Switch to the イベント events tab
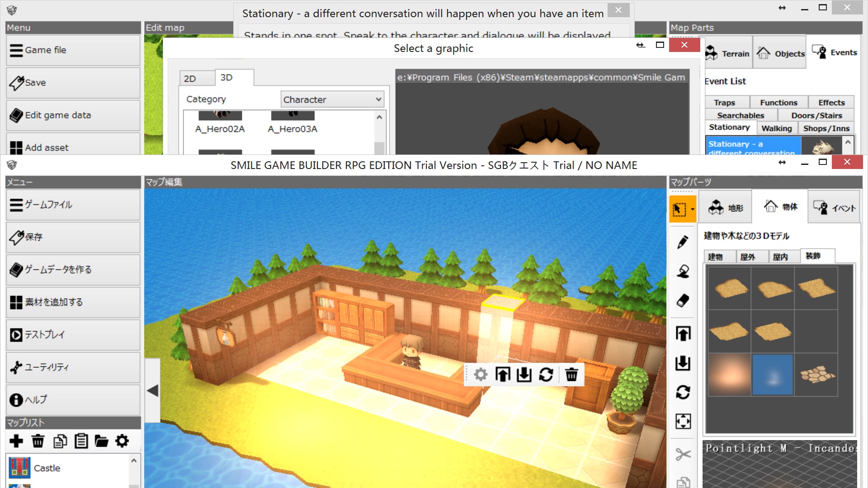The width and height of the screenshot is (868, 488). coord(834,208)
